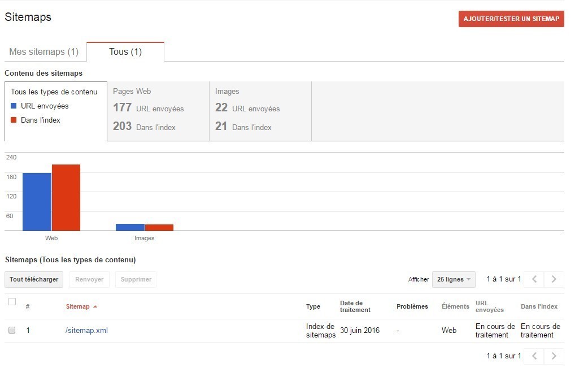The image size is (588, 381).
Task: Sort by the Sitemap column header
Action: click(x=78, y=306)
